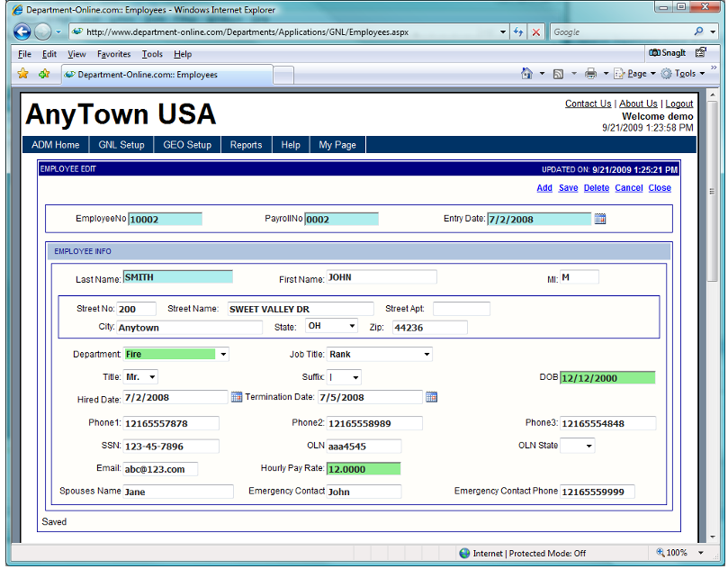Screen dimensions: 728x569
Task: Open the Hired Date calendar picker
Action: (x=237, y=397)
